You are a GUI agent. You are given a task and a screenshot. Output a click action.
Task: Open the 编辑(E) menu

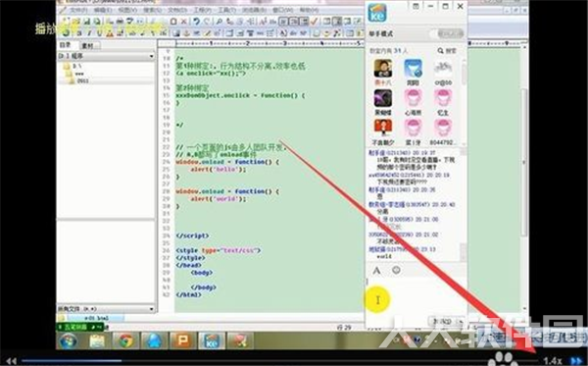pos(102,10)
